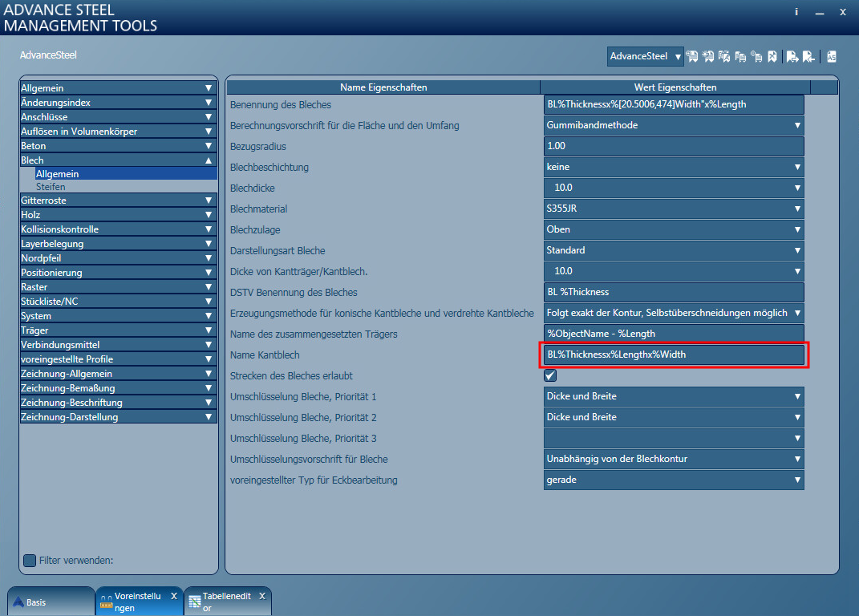Click the import profile icon with left arrow
This screenshot has height=616, width=859.
(x=808, y=56)
